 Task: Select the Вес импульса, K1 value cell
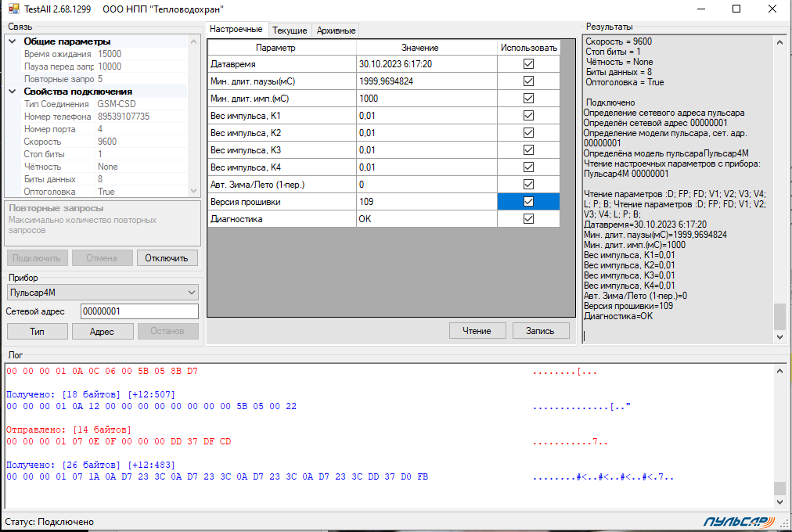coord(427,116)
